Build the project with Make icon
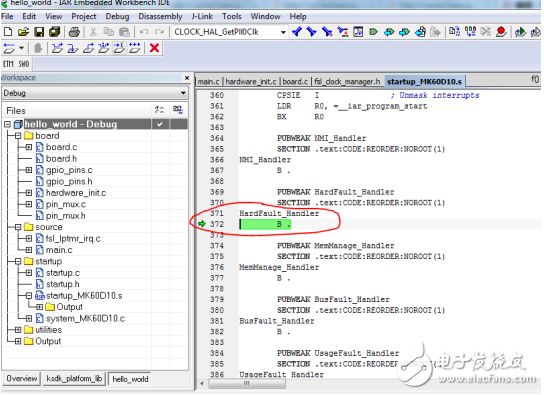 click(470, 32)
